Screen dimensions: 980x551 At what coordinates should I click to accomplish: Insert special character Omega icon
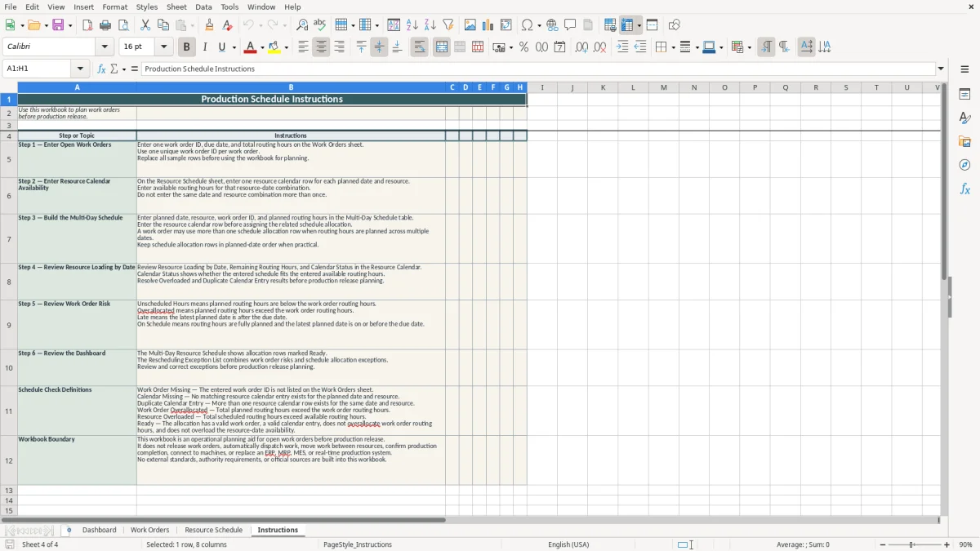click(527, 25)
